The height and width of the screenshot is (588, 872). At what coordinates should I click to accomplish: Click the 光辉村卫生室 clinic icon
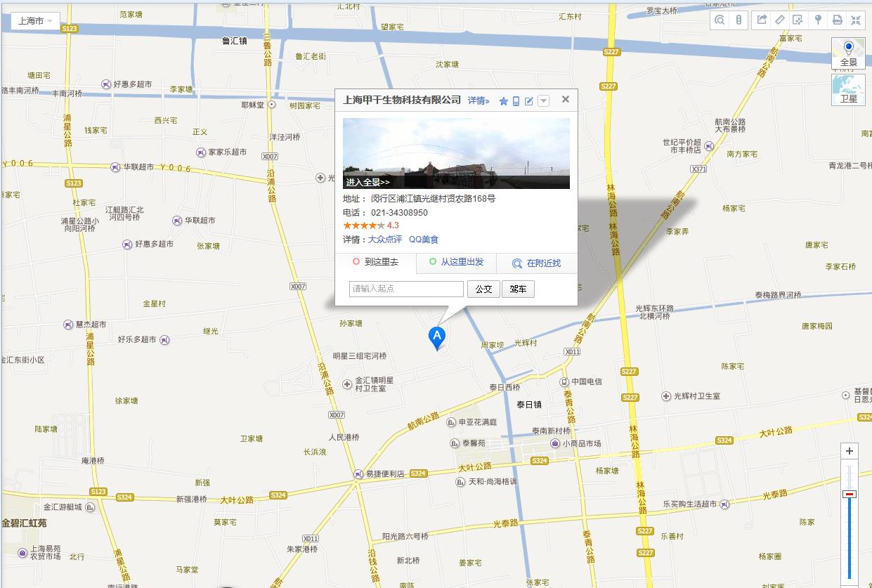(666, 396)
